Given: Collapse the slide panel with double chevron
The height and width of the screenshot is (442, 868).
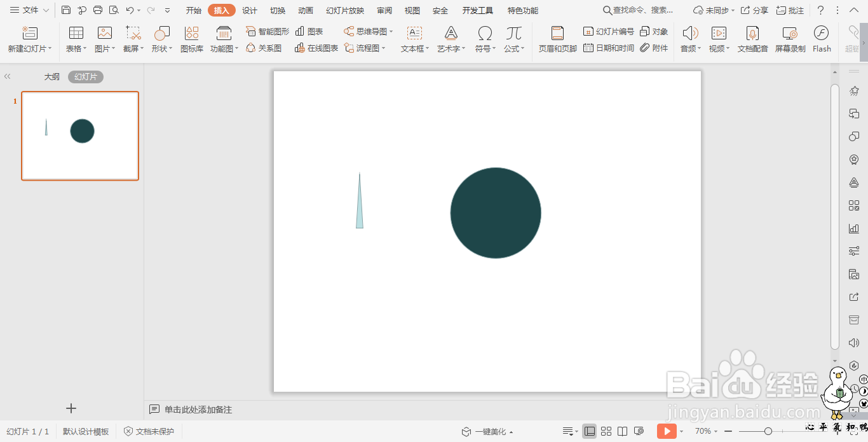Looking at the screenshot, I should point(8,76).
